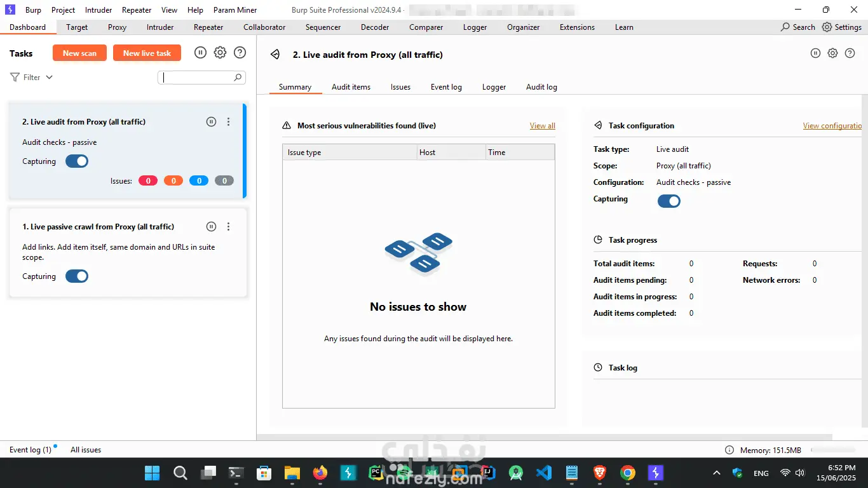Click the orange medium-severity issue count badge
868x488 pixels.
(x=173, y=181)
